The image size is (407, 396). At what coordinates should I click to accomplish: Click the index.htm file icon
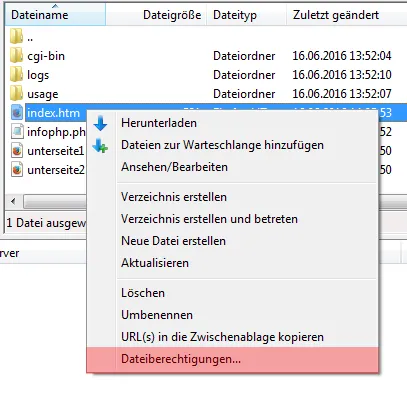(x=17, y=112)
